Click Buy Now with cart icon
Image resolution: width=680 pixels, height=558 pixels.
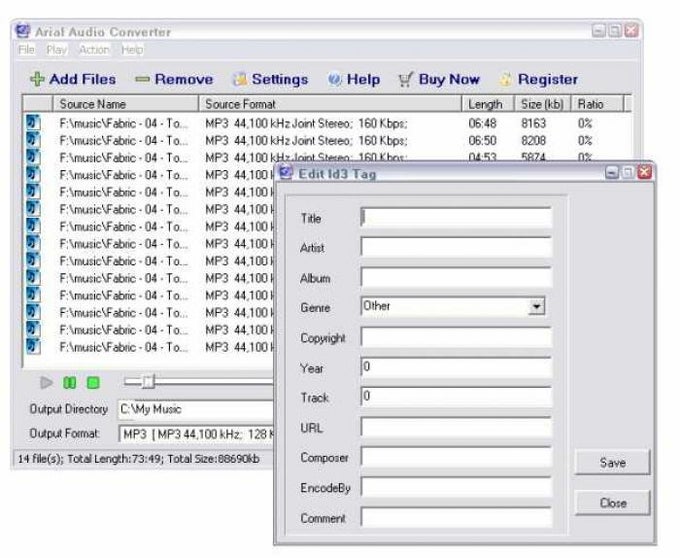tap(439, 79)
